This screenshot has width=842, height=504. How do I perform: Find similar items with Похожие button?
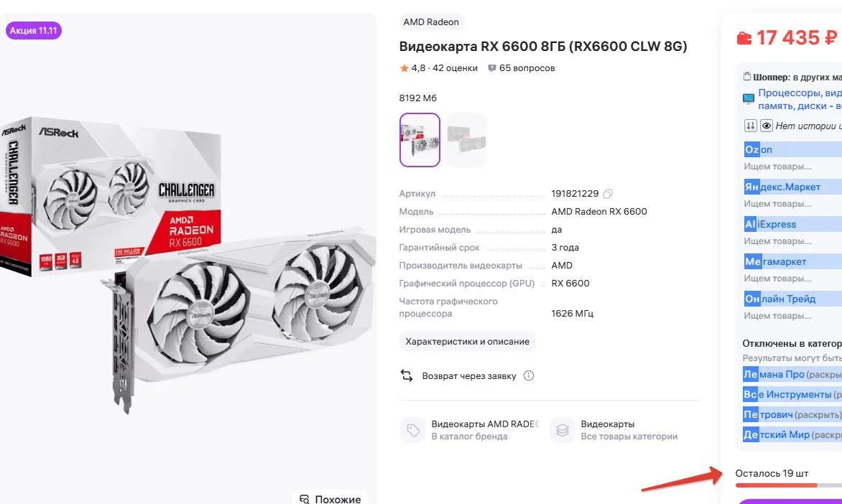[x=330, y=499]
